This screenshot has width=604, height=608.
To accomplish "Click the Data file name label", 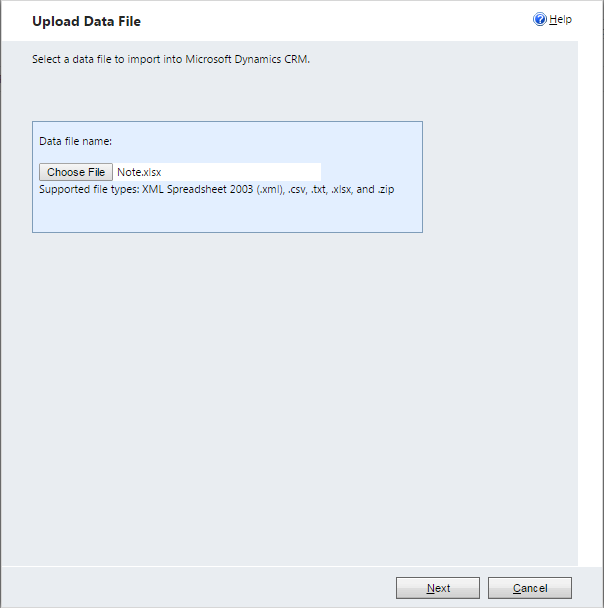I will pos(75,141).
